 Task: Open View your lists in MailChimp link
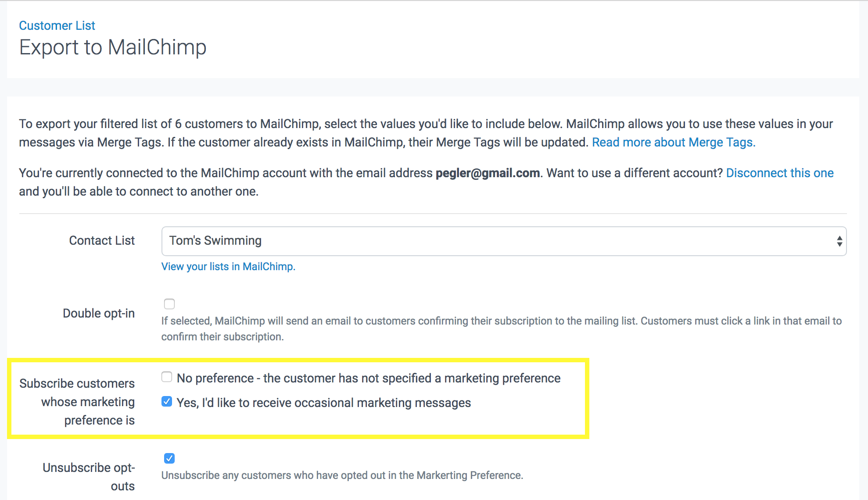pyautogui.click(x=228, y=267)
